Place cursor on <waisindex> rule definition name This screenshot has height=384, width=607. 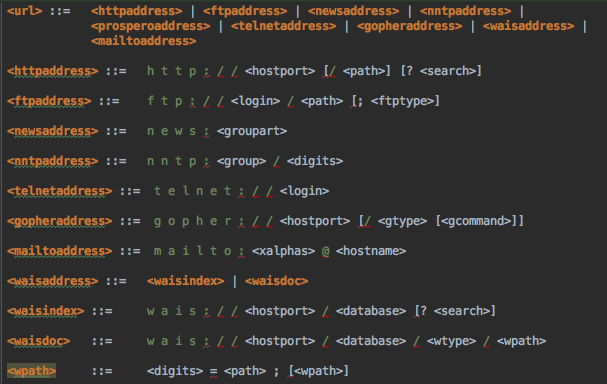[x=46, y=311]
